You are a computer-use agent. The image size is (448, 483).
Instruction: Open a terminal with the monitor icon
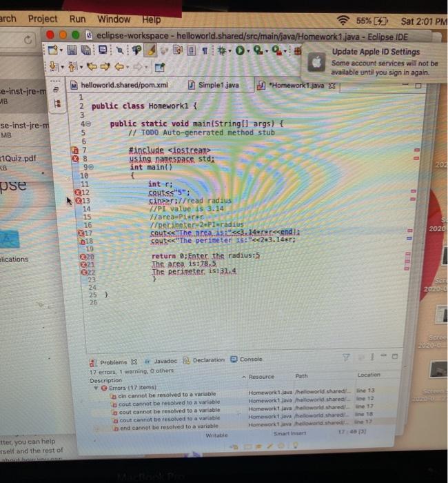tap(103, 50)
